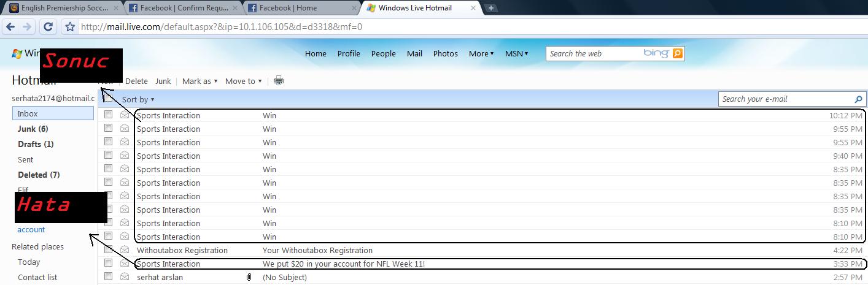
Task: Tick checkbox for the 4:22 PM message
Action: 108,249
